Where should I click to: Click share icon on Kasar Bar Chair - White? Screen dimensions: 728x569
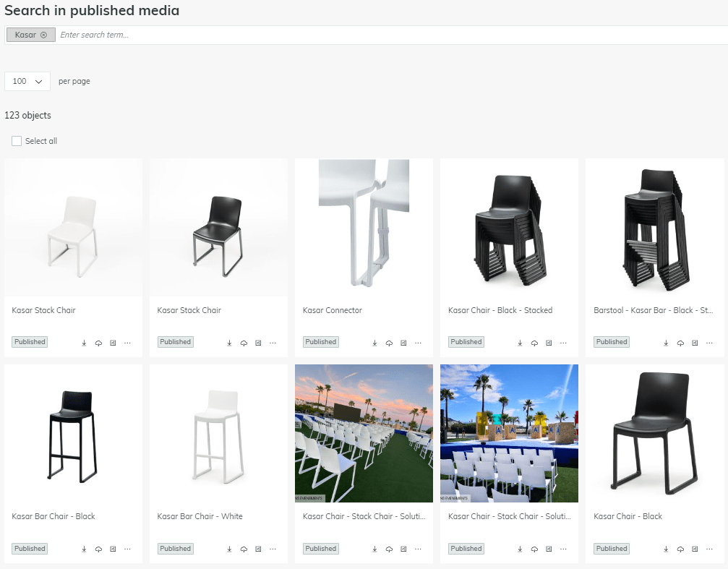point(258,549)
